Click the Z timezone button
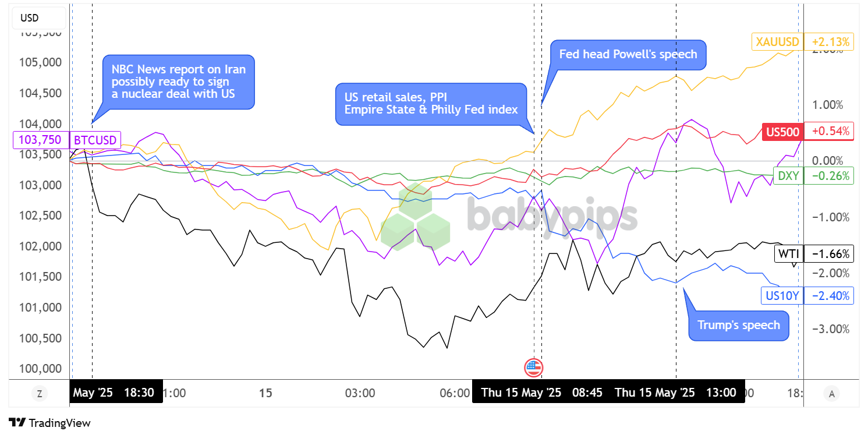868x438 pixels. (x=40, y=394)
